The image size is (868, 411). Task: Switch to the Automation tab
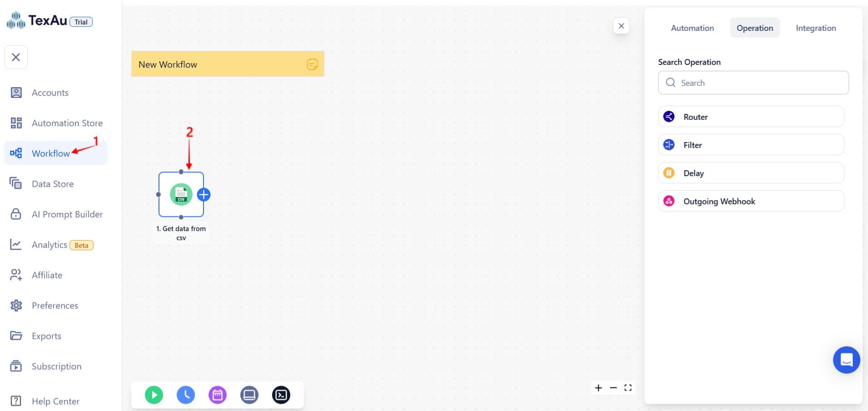tap(692, 28)
